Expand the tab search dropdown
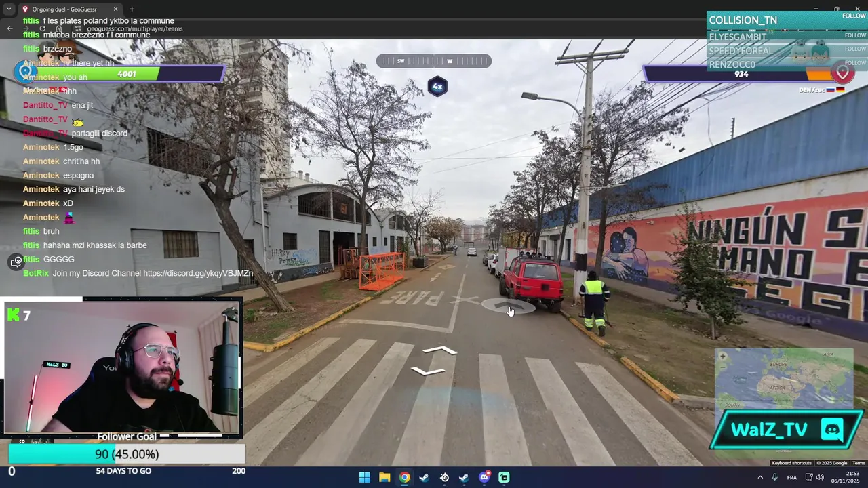The height and width of the screenshot is (488, 868). tap(9, 9)
